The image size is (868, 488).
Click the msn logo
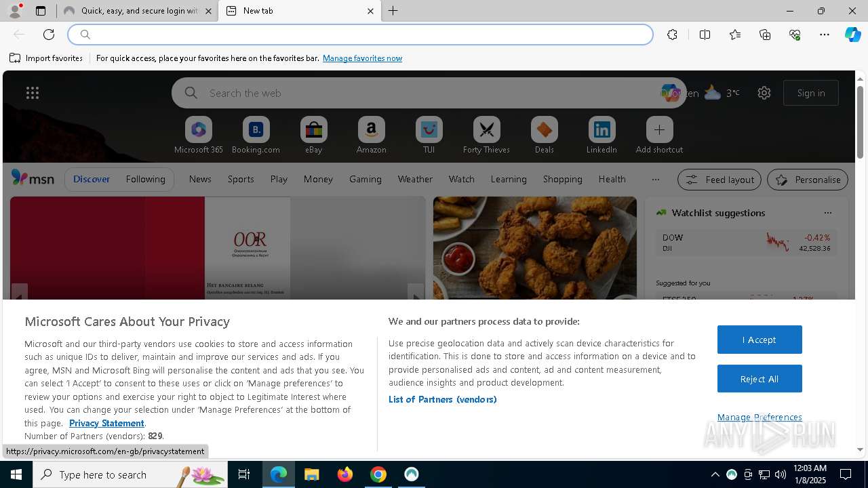pos(33,178)
